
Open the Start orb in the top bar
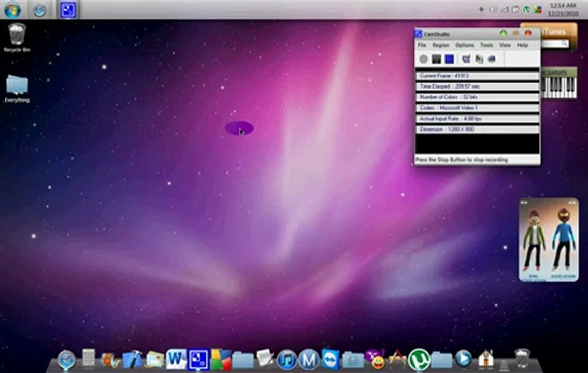click(12, 10)
